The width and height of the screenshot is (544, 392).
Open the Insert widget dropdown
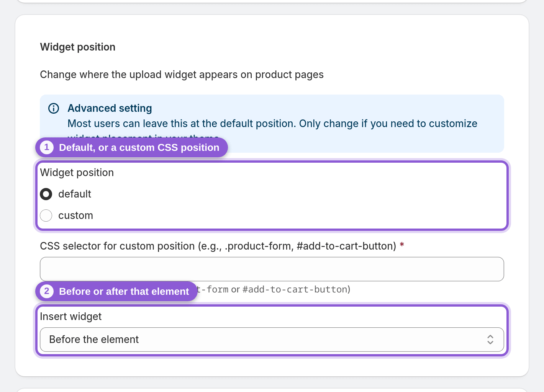[x=272, y=340]
